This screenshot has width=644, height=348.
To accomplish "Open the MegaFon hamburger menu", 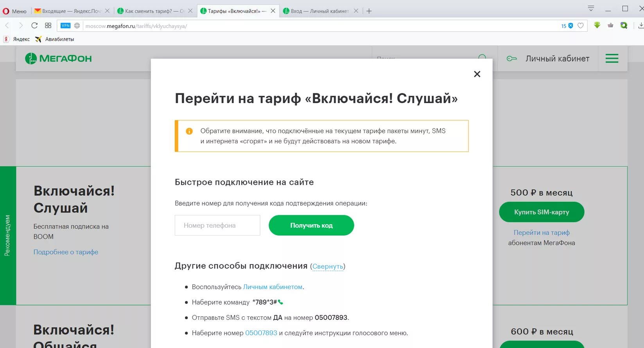I will [612, 59].
